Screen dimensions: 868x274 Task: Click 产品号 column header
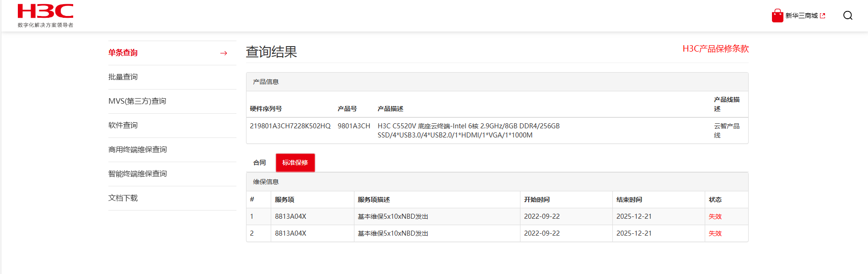coord(347,109)
